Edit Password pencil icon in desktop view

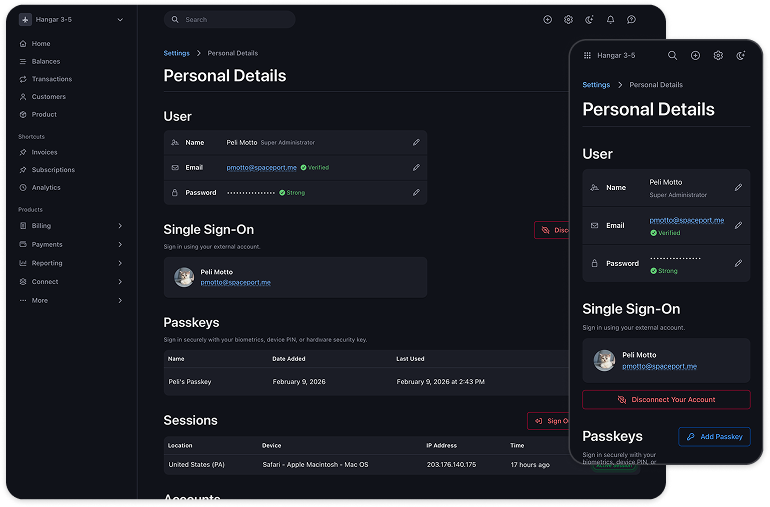pyautogui.click(x=416, y=193)
